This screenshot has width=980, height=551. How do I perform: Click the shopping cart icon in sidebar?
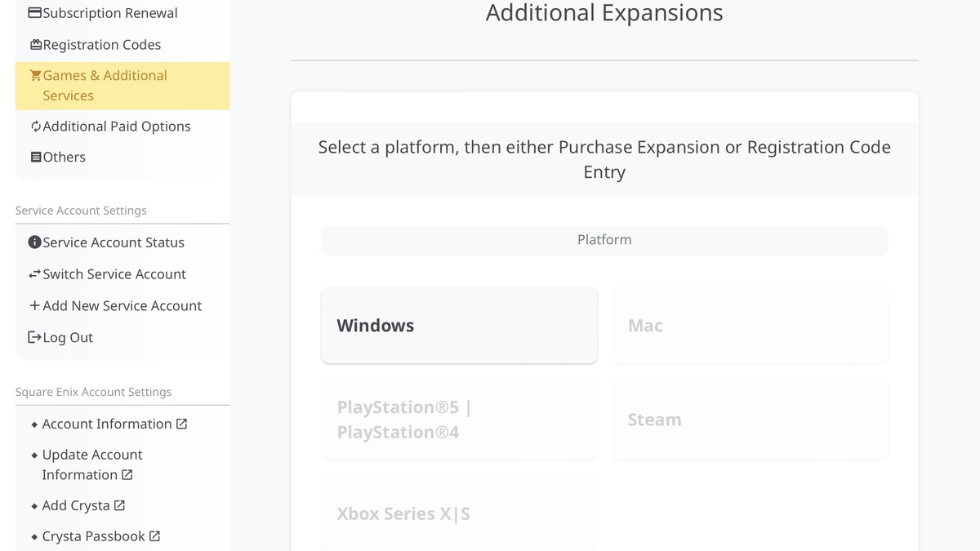click(35, 76)
